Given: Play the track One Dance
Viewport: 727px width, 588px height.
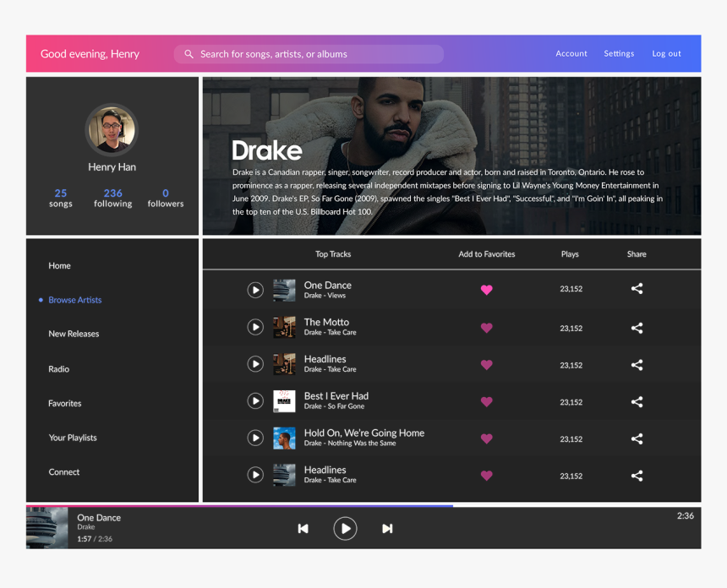Looking at the screenshot, I should click(x=255, y=290).
